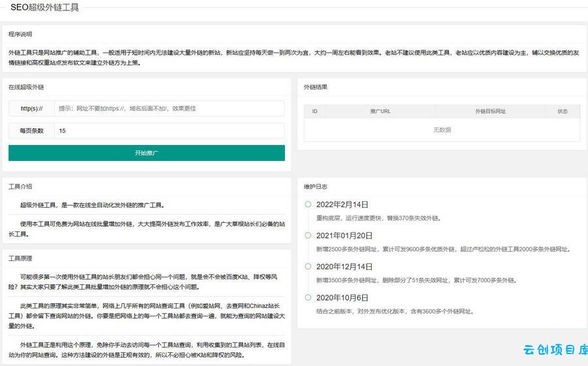Click the timeline circle for 2020年10月6日

pyautogui.click(x=308, y=298)
